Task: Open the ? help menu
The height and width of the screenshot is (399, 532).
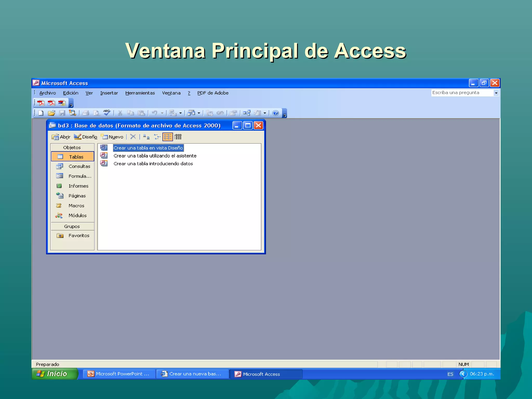Action: click(189, 93)
